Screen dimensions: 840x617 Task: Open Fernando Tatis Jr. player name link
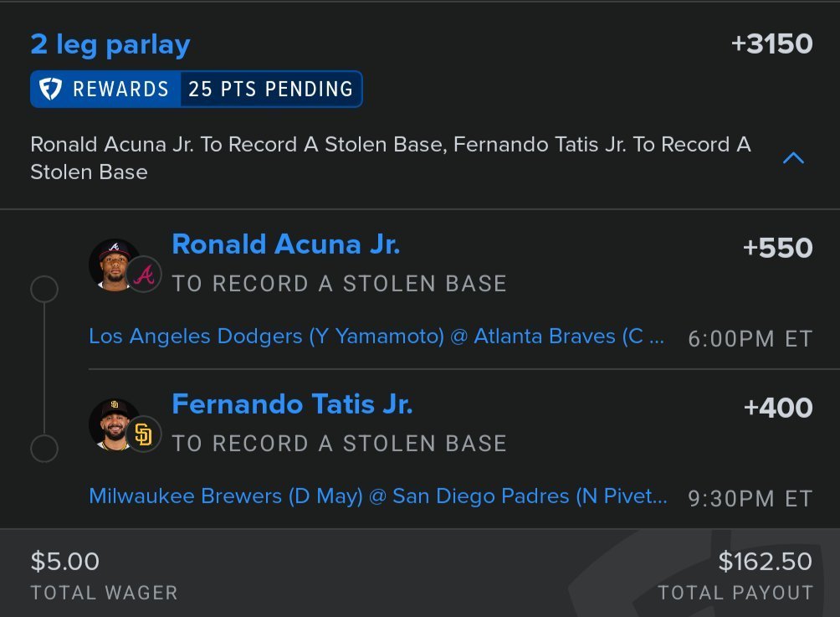(x=292, y=404)
